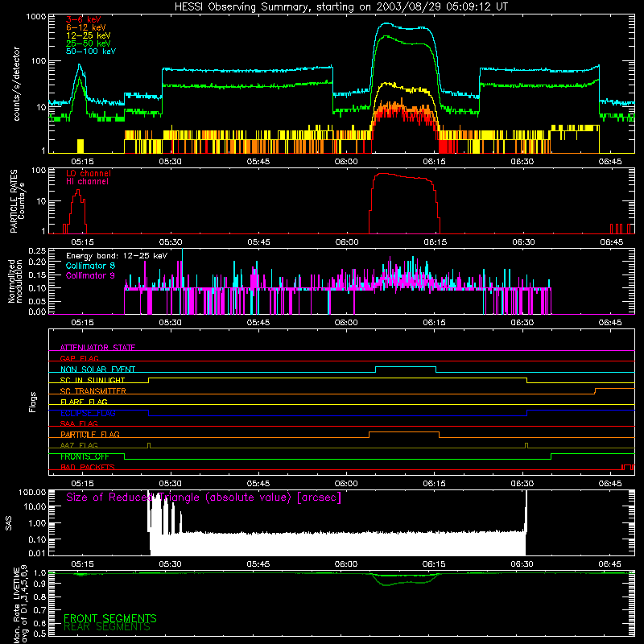Click the green FRONTS_OFF label
The image size is (644, 644).
[x=85, y=456]
